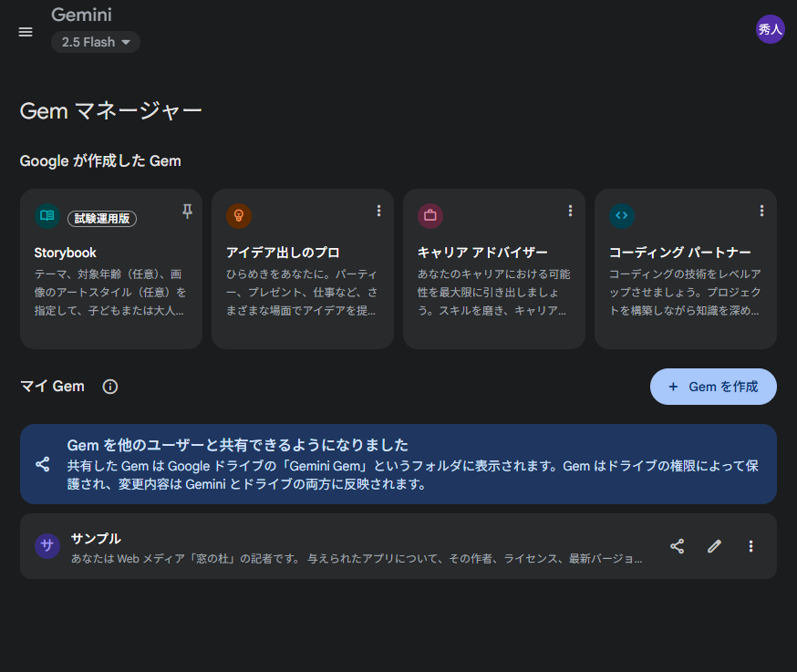Click the share icon in the blue banner
The image size is (797, 672).
coord(42,464)
